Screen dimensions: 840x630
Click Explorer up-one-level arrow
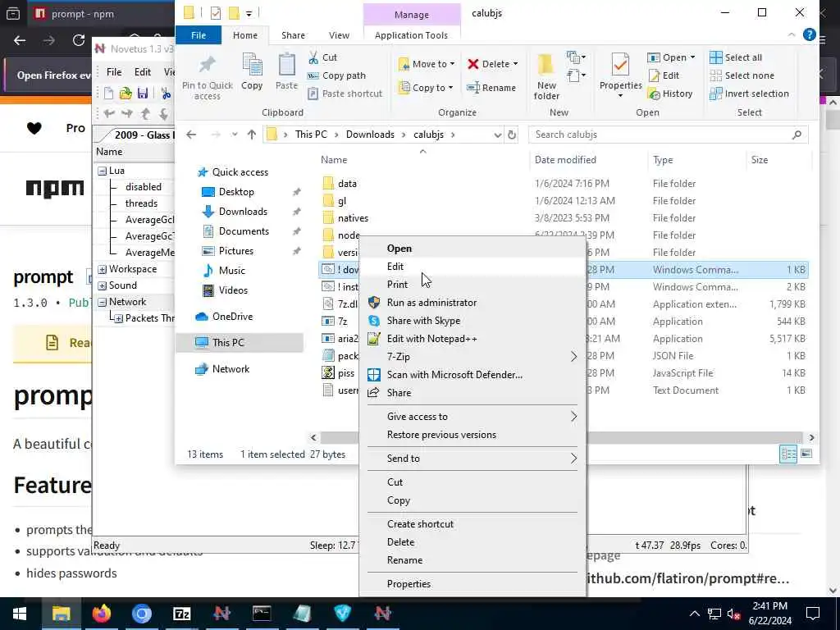tap(252, 135)
